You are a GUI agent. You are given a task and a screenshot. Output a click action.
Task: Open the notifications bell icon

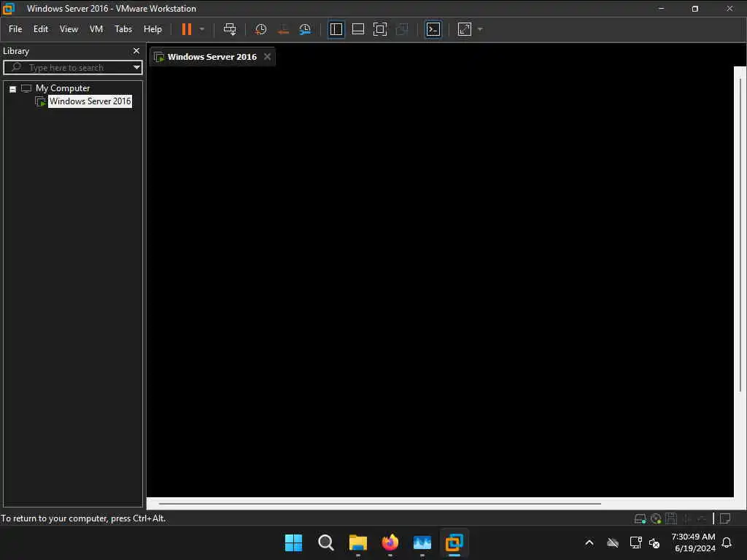click(727, 542)
